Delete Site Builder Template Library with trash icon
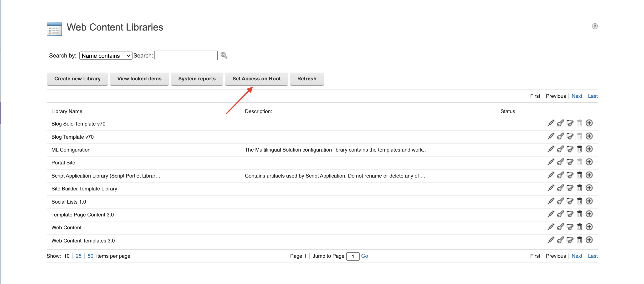Screen dimensions: 644x284 pyautogui.click(x=580, y=188)
